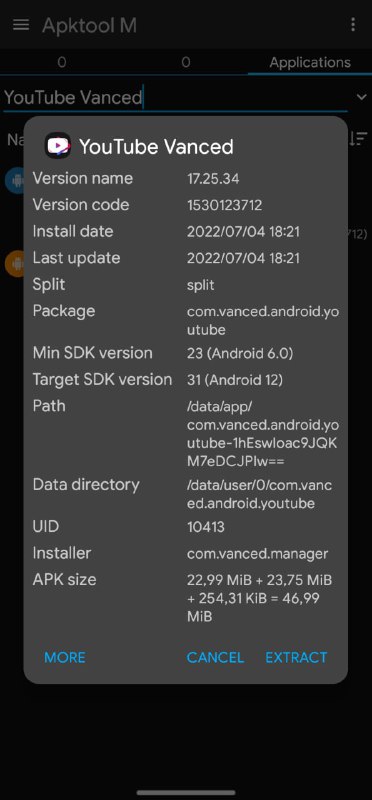Screen dimensions: 372x800
Task: Open the three-dot overflow menu
Action: pos(353,25)
